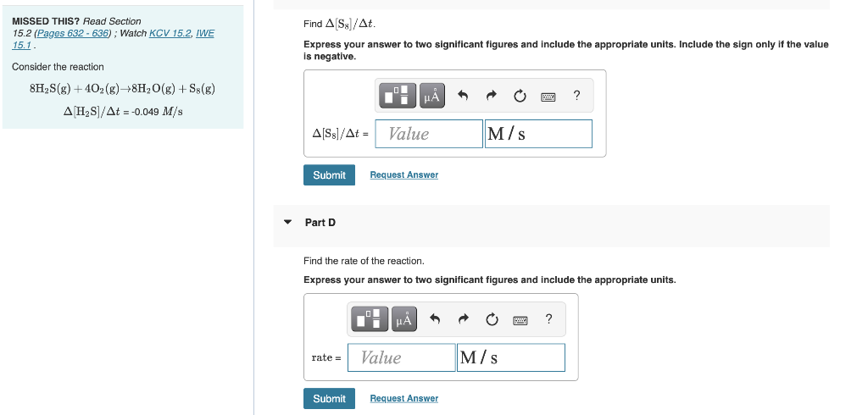The height and width of the screenshot is (415, 868).
Task: Submit the Δ[S8]/Δt answer
Action: 330,174
